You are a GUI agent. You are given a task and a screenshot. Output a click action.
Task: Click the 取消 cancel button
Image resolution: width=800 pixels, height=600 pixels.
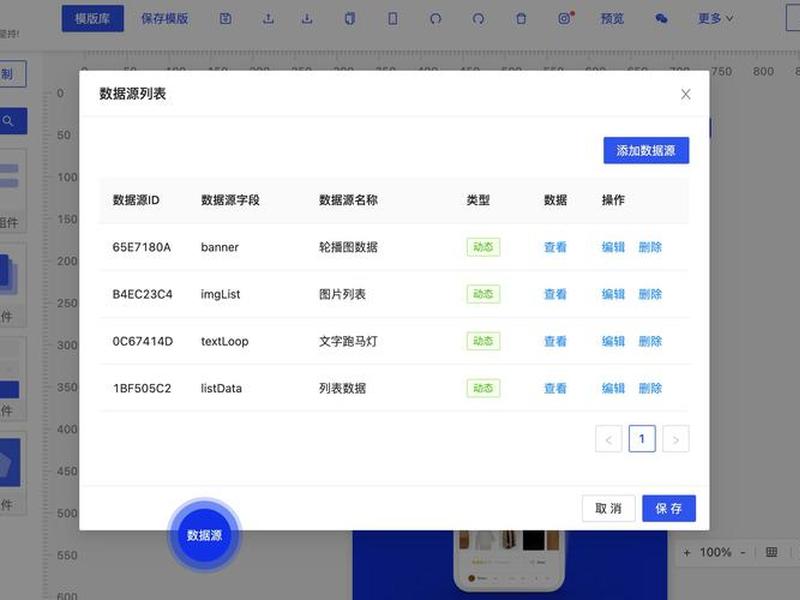[609, 508]
